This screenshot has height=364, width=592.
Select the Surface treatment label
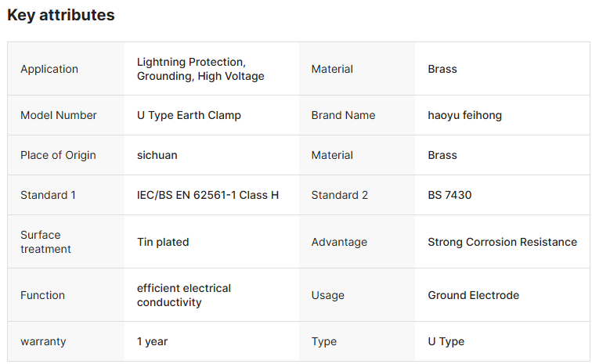pos(45,242)
